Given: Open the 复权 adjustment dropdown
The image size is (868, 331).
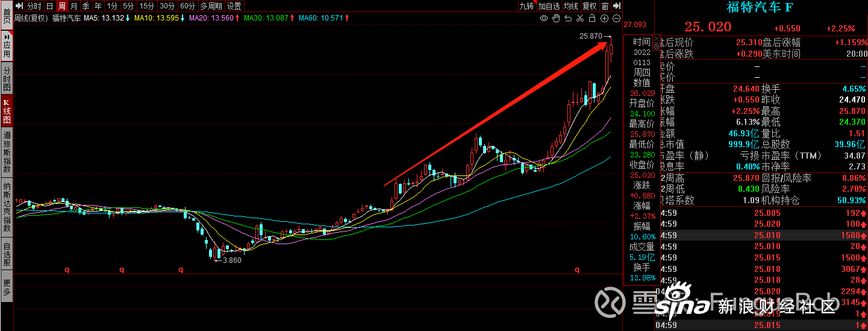Looking at the screenshot, I should [590, 6].
